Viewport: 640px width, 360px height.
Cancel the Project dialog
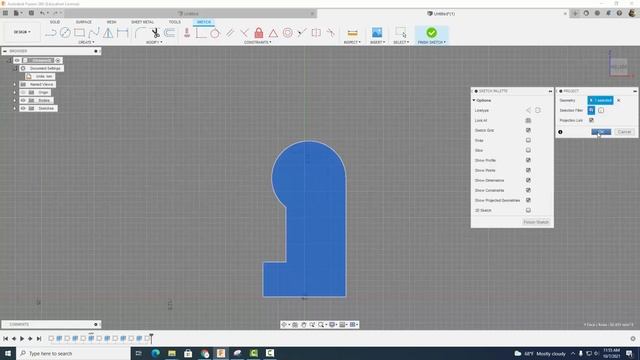pos(624,132)
